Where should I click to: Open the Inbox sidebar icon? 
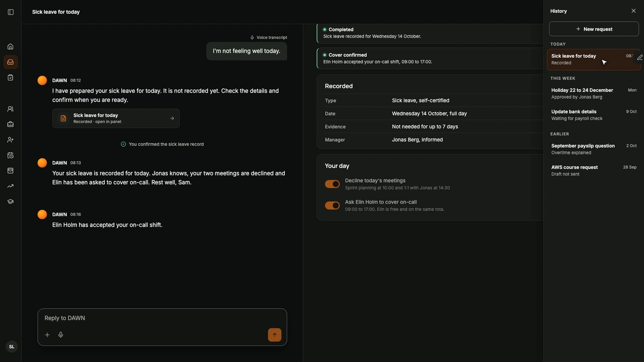(x=11, y=62)
